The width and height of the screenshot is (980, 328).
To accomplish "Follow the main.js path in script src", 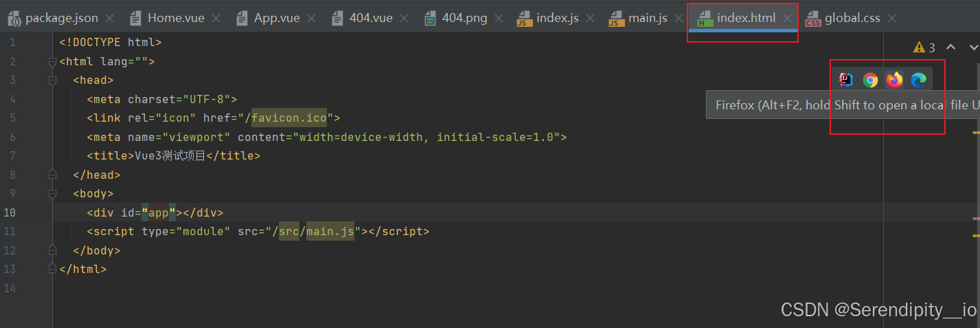I will pyautogui.click(x=330, y=232).
